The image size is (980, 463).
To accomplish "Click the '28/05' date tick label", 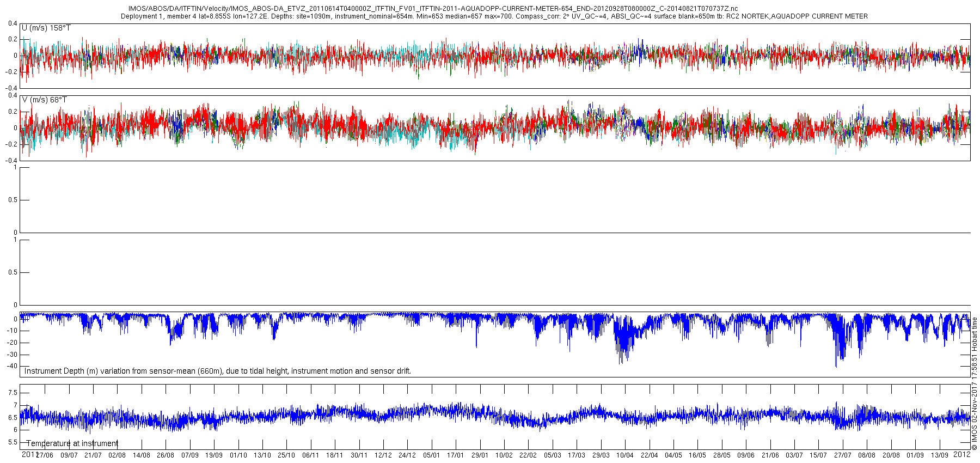I will [722, 455].
